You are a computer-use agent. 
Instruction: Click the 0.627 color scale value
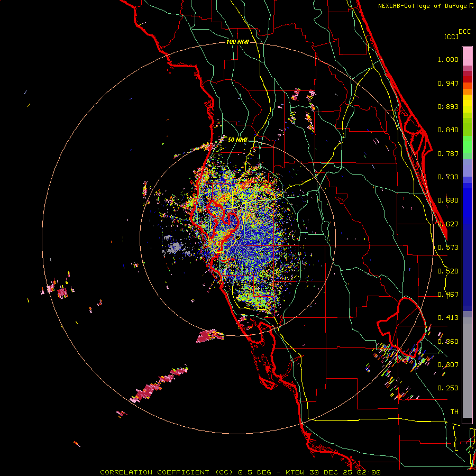click(x=448, y=224)
